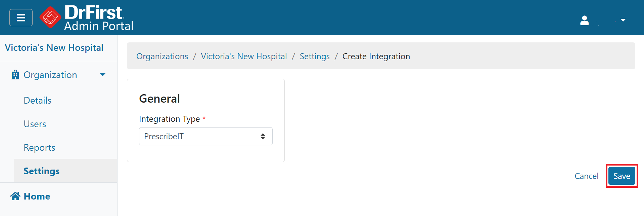The height and width of the screenshot is (216, 644).
Task: Open the PrescribeIT Integration Type dropdown
Action: tap(205, 136)
